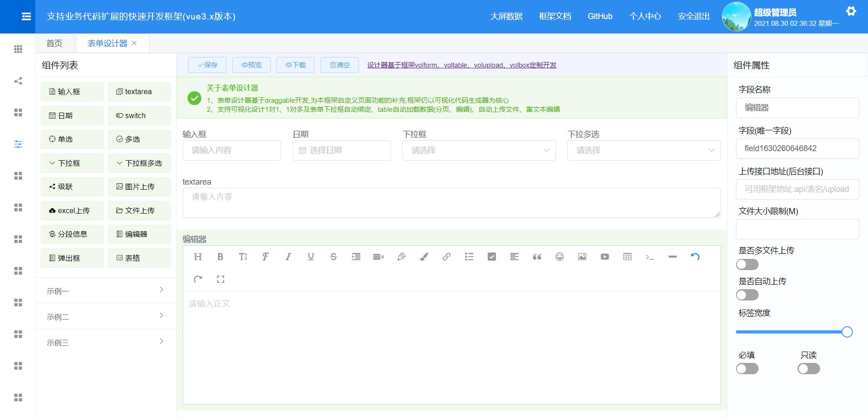The height and width of the screenshot is (419, 868).
Task: Enable the 是否多文件上传 switch
Action: click(747, 264)
